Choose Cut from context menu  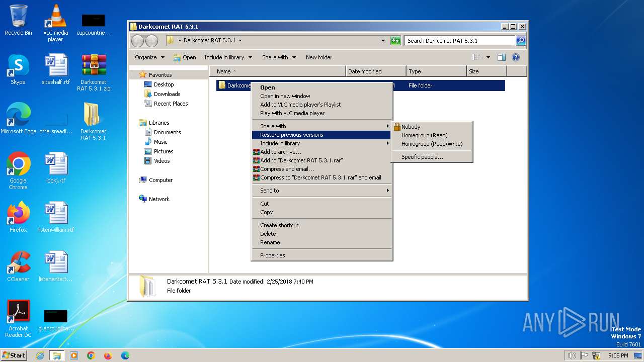[321, 204]
